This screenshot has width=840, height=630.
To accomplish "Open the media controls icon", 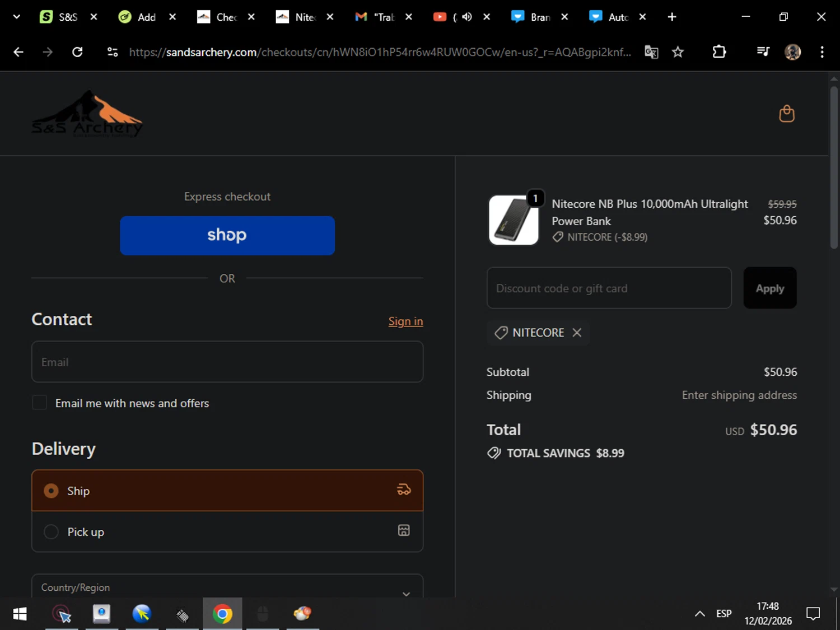I will point(763,52).
